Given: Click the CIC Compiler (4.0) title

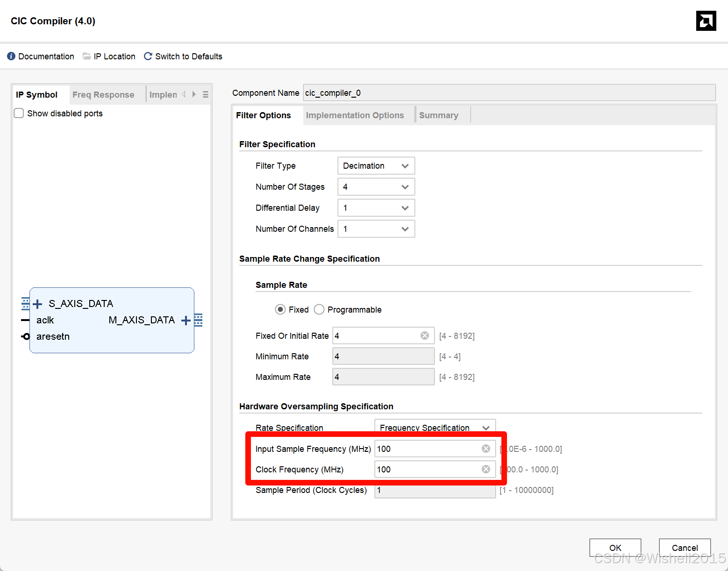Looking at the screenshot, I should (x=53, y=21).
